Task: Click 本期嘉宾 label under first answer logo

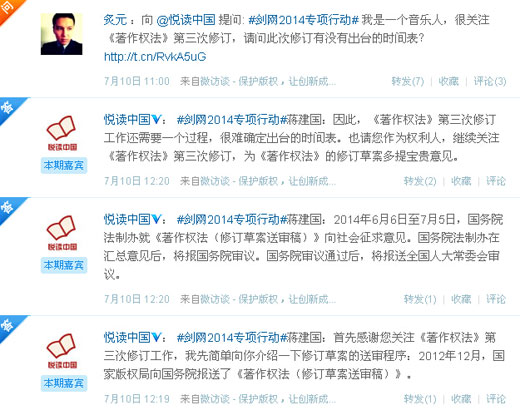Action: (x=64, y=165)
